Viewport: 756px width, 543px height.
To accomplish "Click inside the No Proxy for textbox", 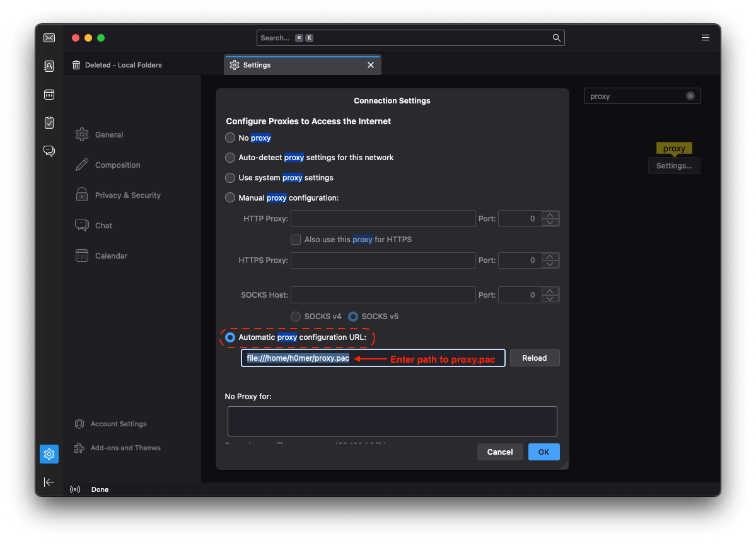I will (x=392, y=421).
